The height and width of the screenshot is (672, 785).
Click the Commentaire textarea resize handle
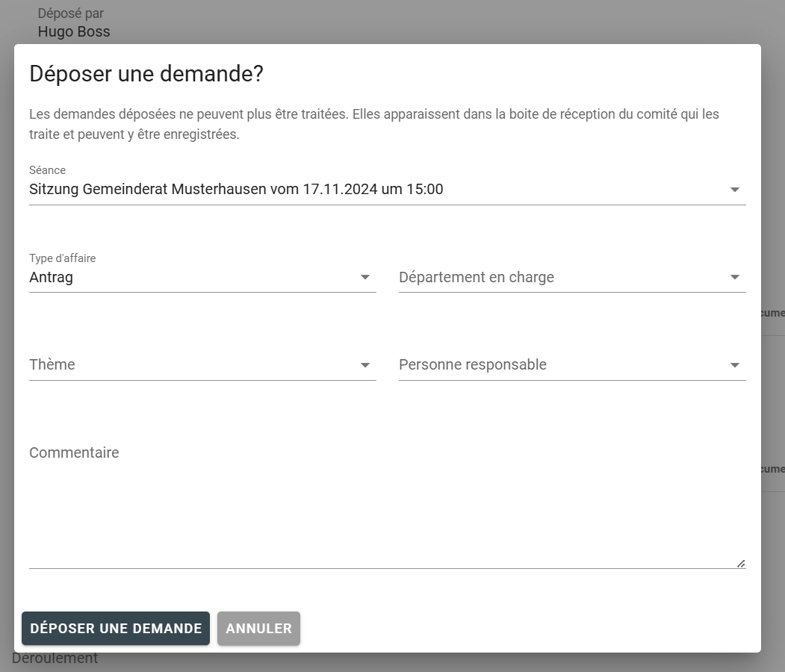click(740, 563)
